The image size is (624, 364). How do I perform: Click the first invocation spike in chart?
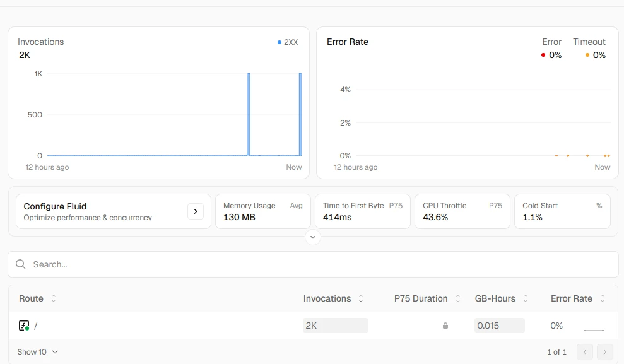(249, 114)
